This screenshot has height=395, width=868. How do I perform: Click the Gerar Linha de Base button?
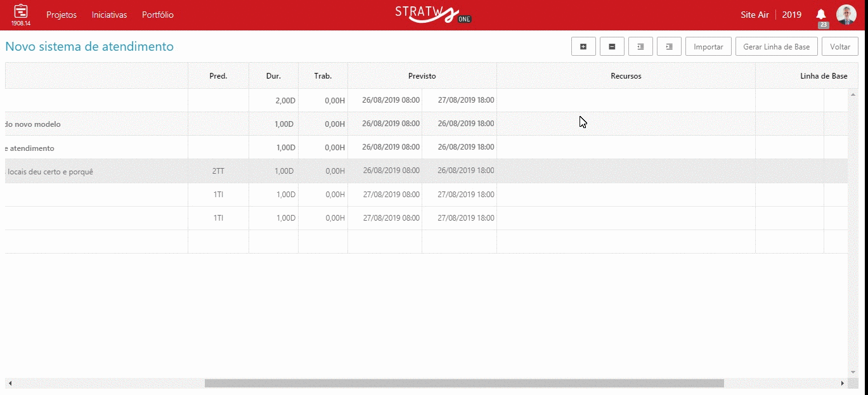[x=776, y=46]
